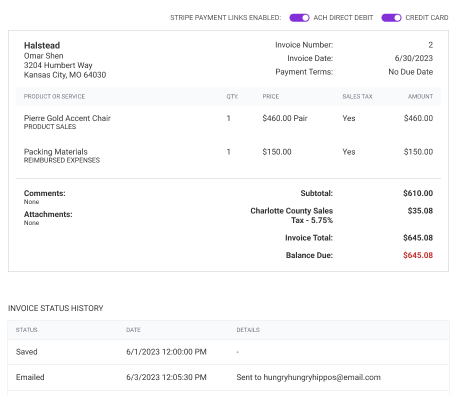Select the invoice number value 2
464x395 pixels.
[x=430, y=45]
